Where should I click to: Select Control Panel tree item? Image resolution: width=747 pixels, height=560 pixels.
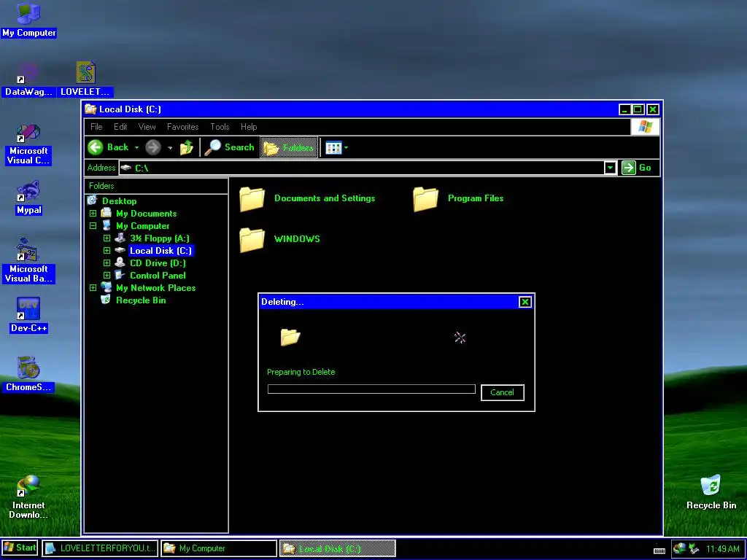pyautogui.click(x=158, y=275)
